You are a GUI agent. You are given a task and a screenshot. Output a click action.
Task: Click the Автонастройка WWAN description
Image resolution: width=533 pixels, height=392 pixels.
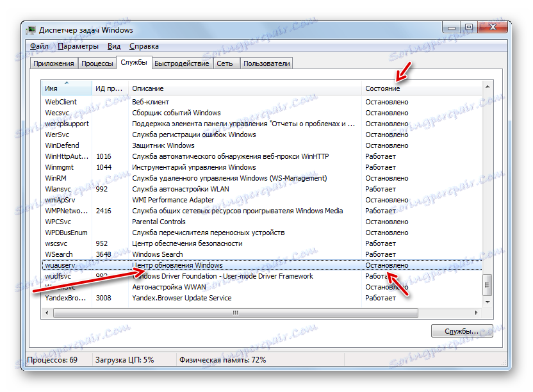pyautogui.click(x=169, y=287)
